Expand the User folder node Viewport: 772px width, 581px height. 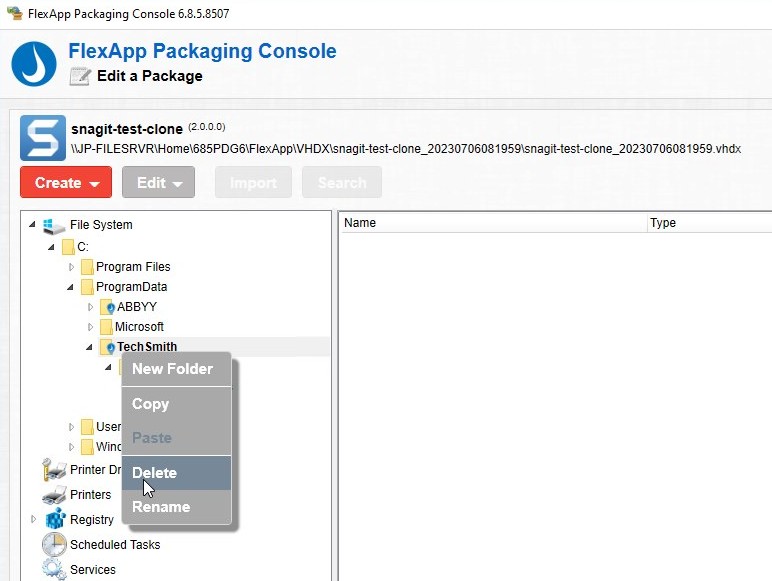click(71, 427)
